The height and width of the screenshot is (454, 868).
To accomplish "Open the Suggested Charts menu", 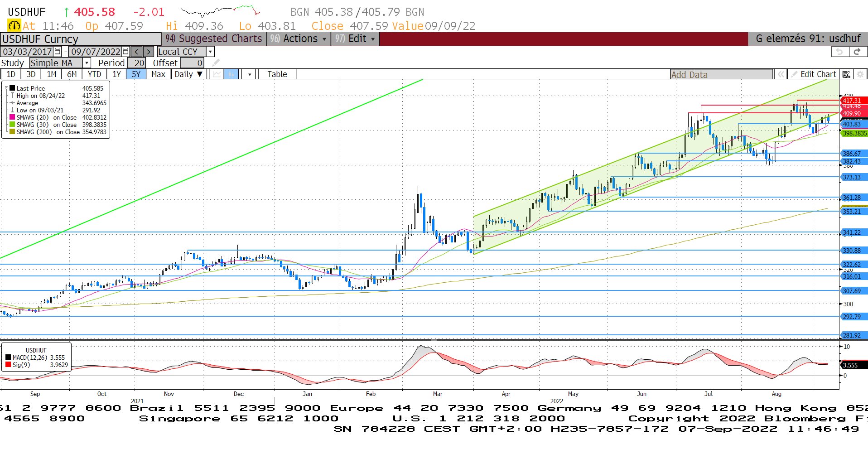I will click(x=214, y=39).
